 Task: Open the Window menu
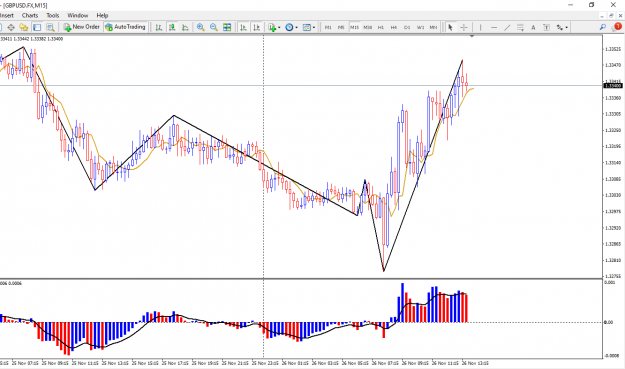[x=78, y=16]
